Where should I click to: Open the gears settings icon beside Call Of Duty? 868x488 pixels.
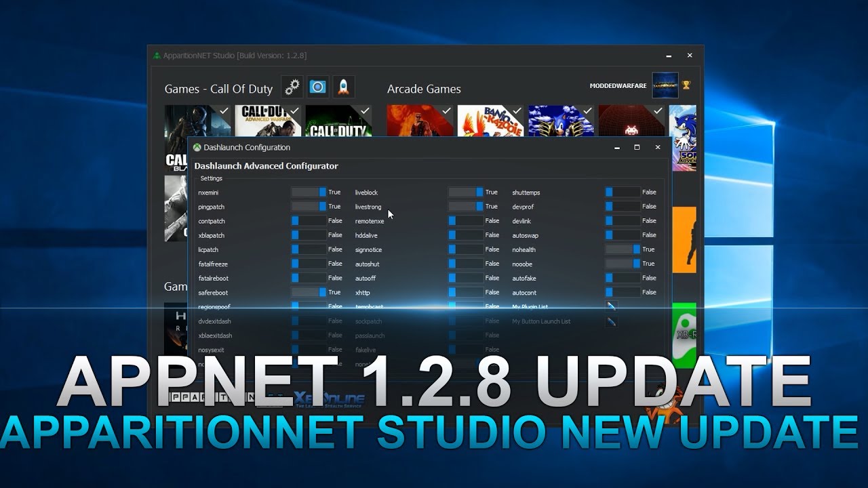coord(292,87)
